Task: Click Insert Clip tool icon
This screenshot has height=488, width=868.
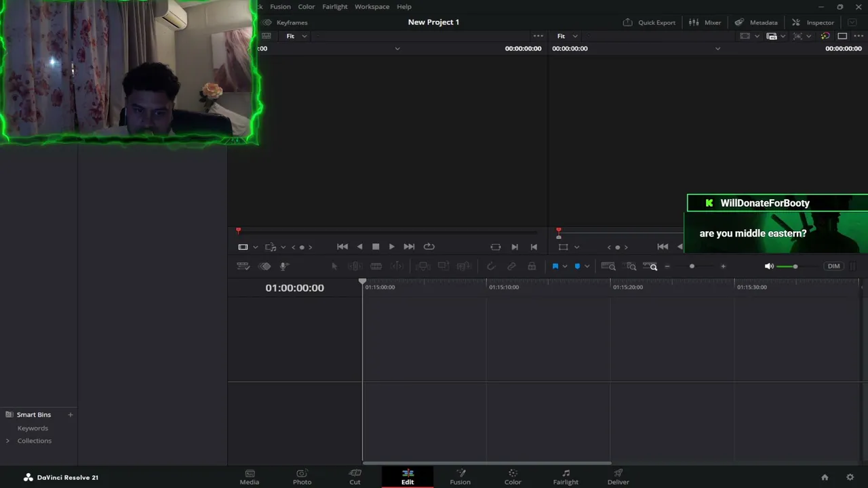Action: click(422, 266)
